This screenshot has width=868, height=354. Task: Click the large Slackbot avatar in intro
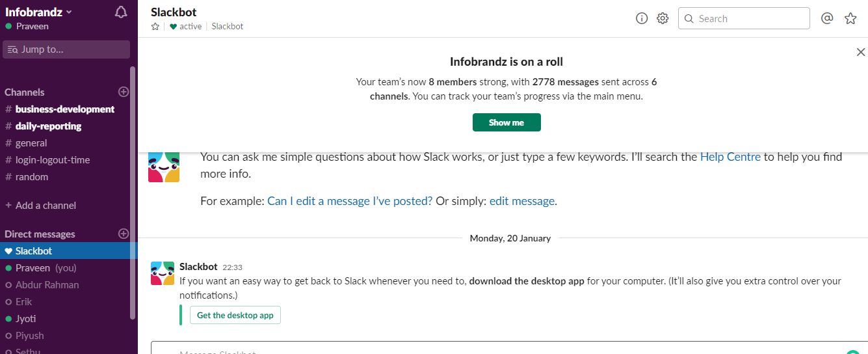[164, 167]
